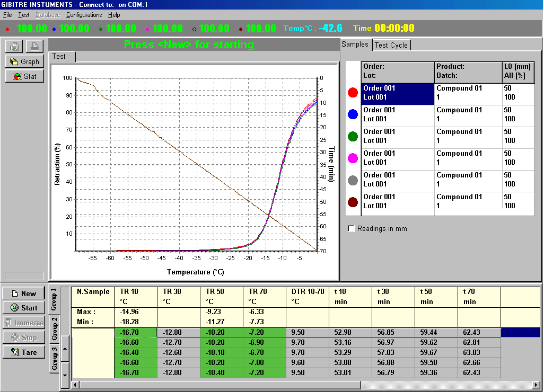The image size is (544, 392).
Task: Click the disabled Immerse button
Action: point(24,322)
